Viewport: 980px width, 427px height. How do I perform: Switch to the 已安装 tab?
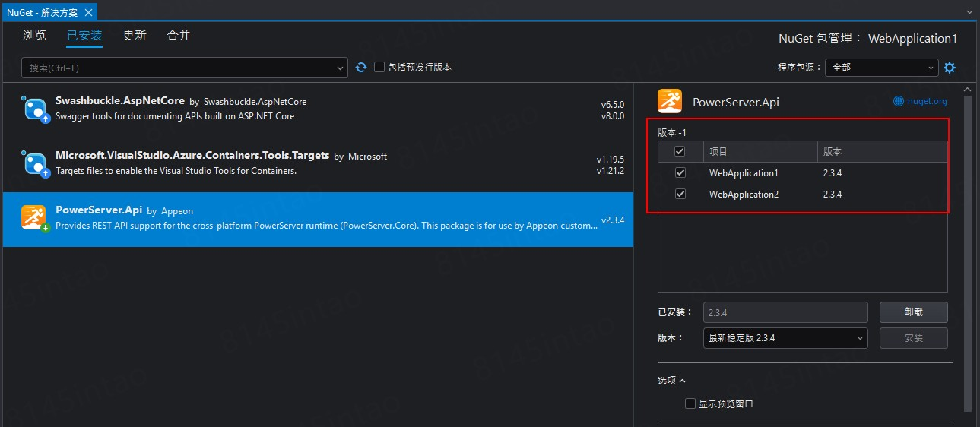[84, 36]
